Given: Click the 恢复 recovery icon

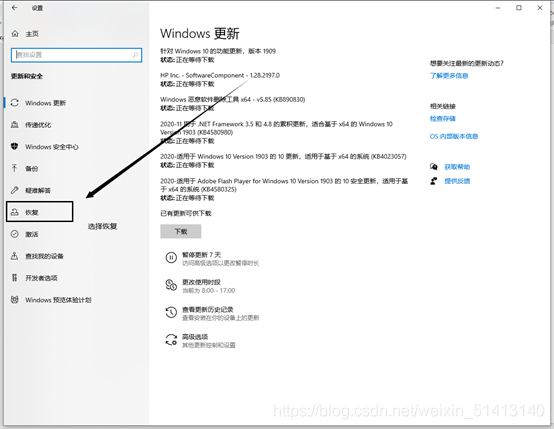Looking at the screenshot, I should 14,212.
